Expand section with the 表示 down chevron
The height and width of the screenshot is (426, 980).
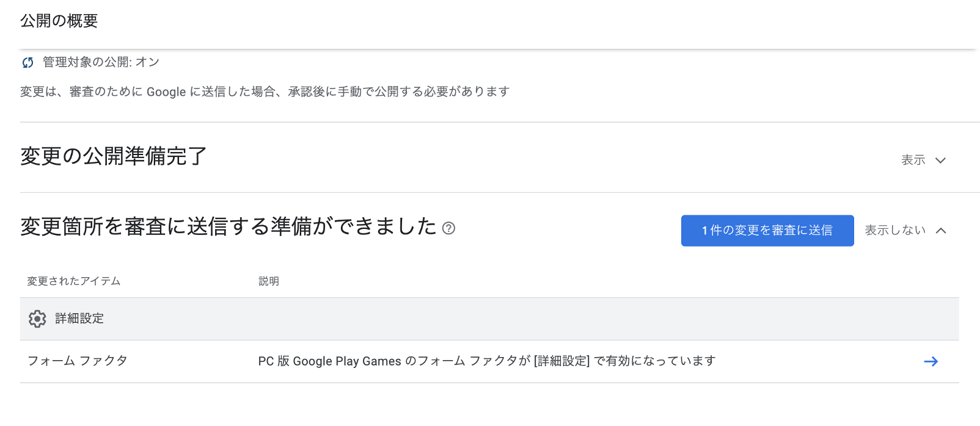pos(941,161)
